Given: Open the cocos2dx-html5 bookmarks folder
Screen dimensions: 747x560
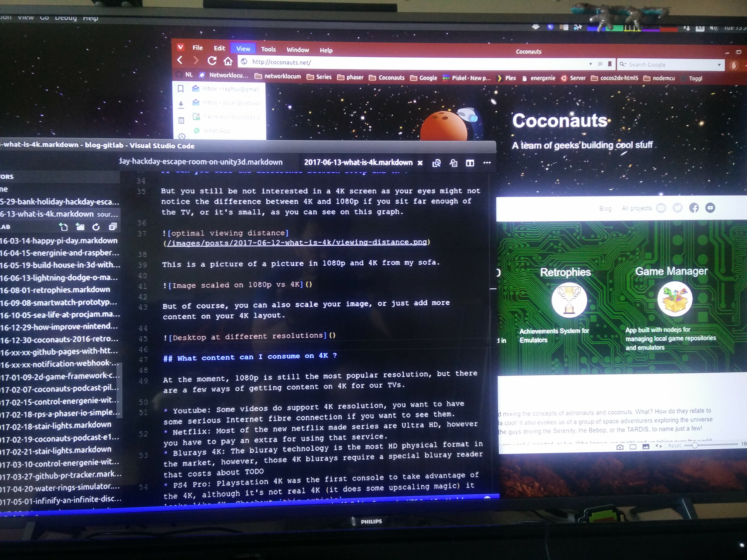Looking at the screenshot, I should (x=615, y=78).
